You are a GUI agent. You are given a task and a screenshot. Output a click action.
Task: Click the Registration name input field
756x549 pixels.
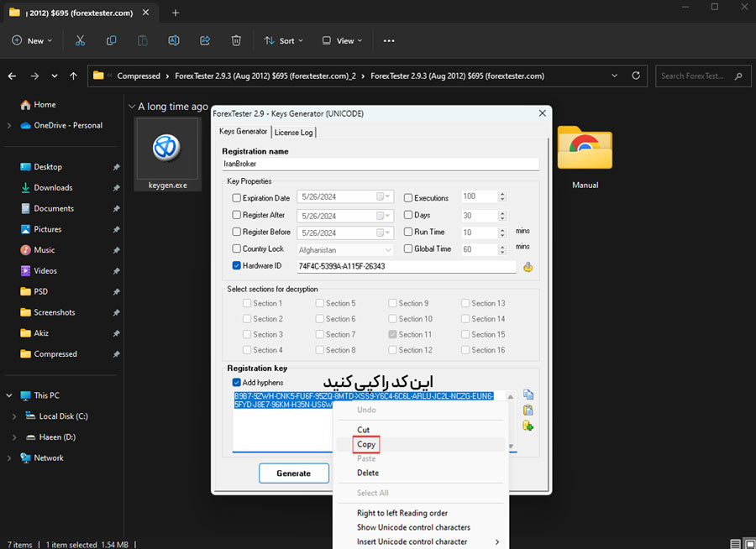[381, 164]
